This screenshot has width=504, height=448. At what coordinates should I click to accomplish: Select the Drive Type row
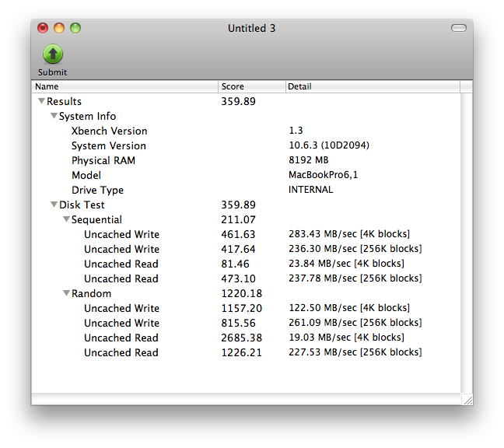247,190
